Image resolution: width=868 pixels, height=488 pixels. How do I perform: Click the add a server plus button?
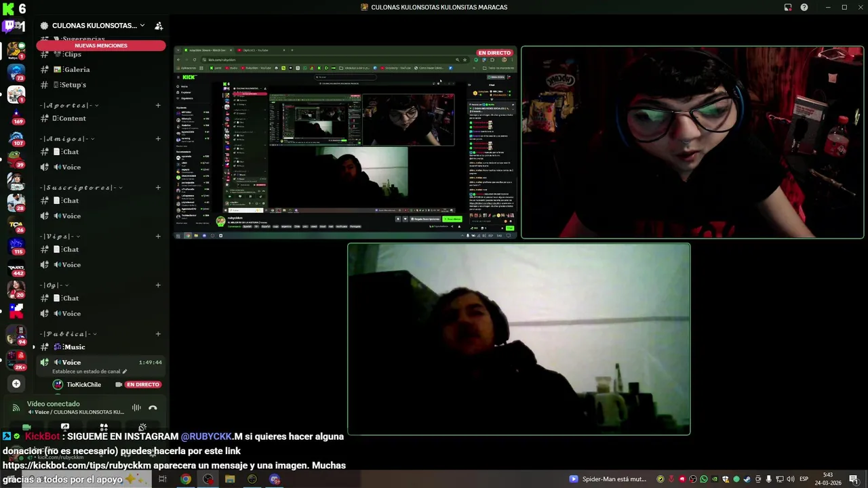16,384
